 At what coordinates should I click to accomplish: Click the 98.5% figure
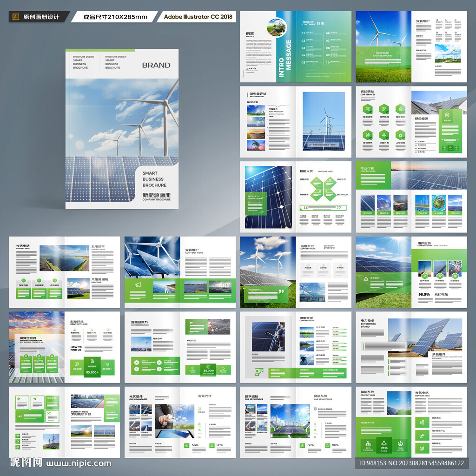pyautogui.click(x=424, y=294)
